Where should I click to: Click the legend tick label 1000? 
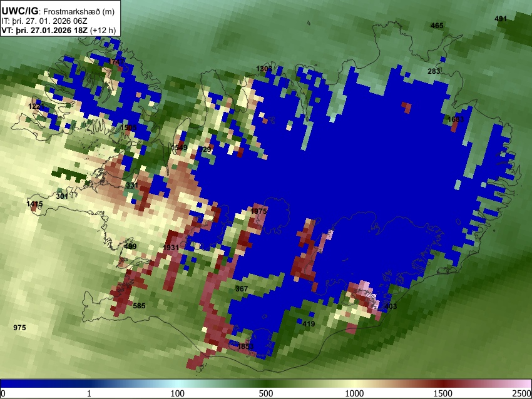(354, 393)
